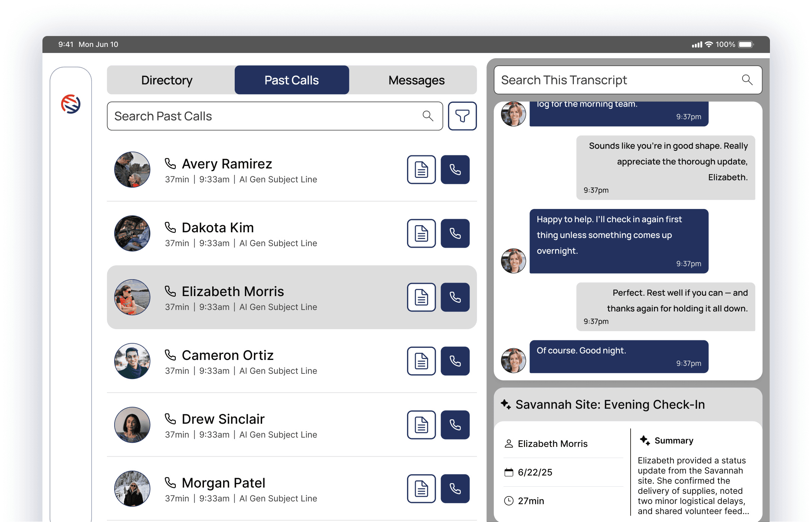
Task: Select the Past Calls tab
Action: (291, 80)
